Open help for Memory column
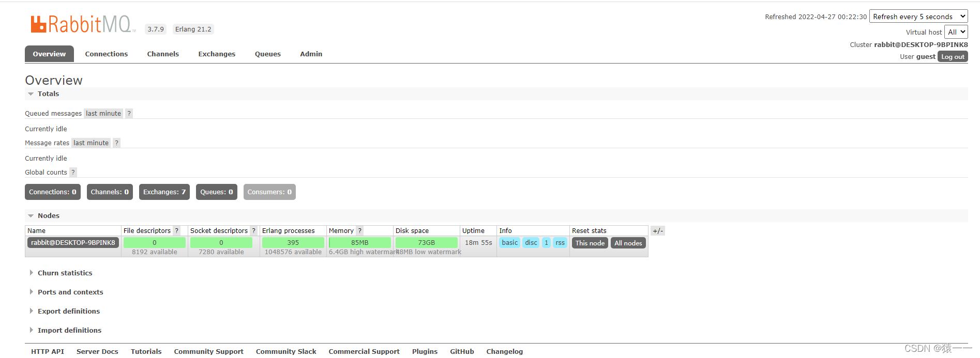Viewport: 980px width, 358px height. pos(359,231)
